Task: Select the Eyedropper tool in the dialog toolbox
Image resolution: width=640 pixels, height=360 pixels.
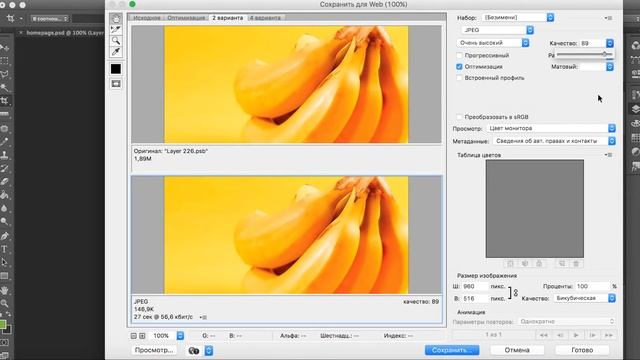Action: point(116,52)
